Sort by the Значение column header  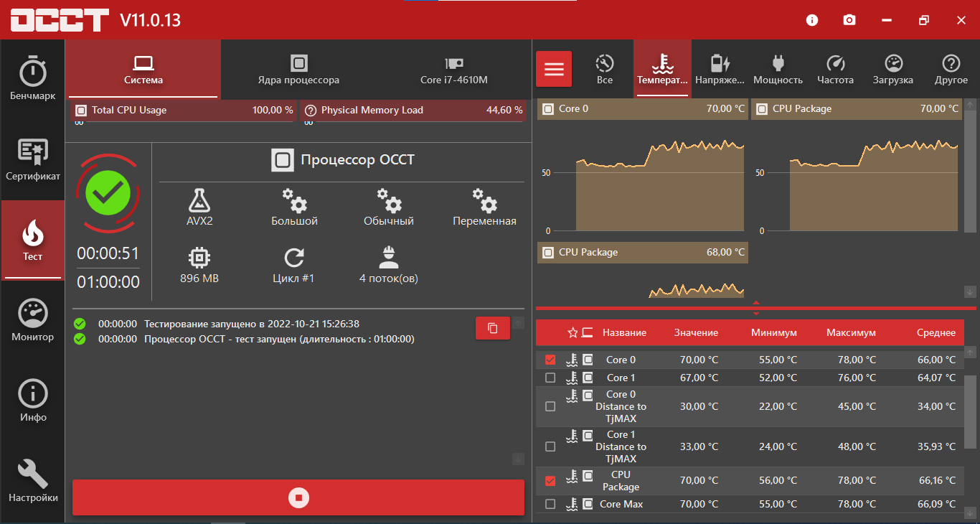tap(696, 332)
